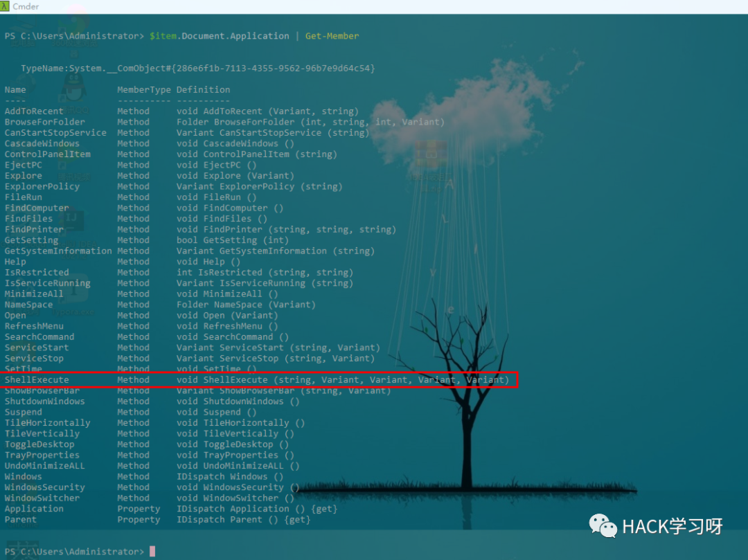Screen dimensions: 748x560
Task: Select the FindComputer method name
Action: (x=37, y=208)
